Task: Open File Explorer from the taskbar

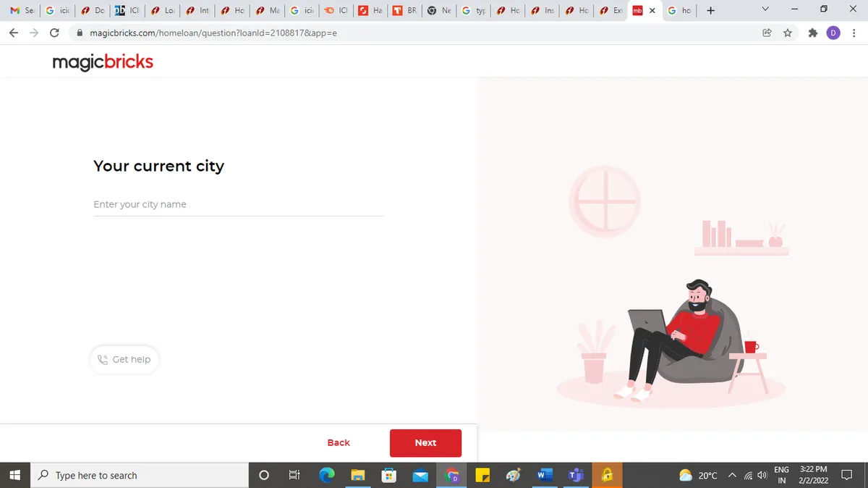Action: coord(359,475)
